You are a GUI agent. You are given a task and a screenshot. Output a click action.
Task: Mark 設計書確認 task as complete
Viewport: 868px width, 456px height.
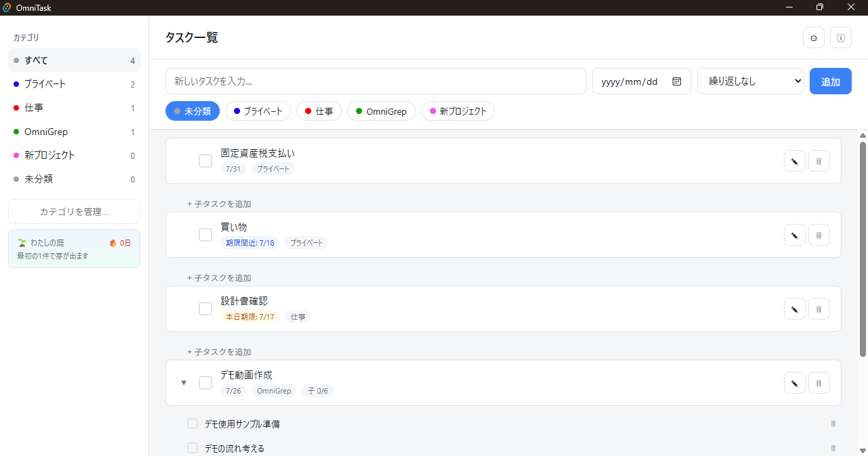pos(205,309)
